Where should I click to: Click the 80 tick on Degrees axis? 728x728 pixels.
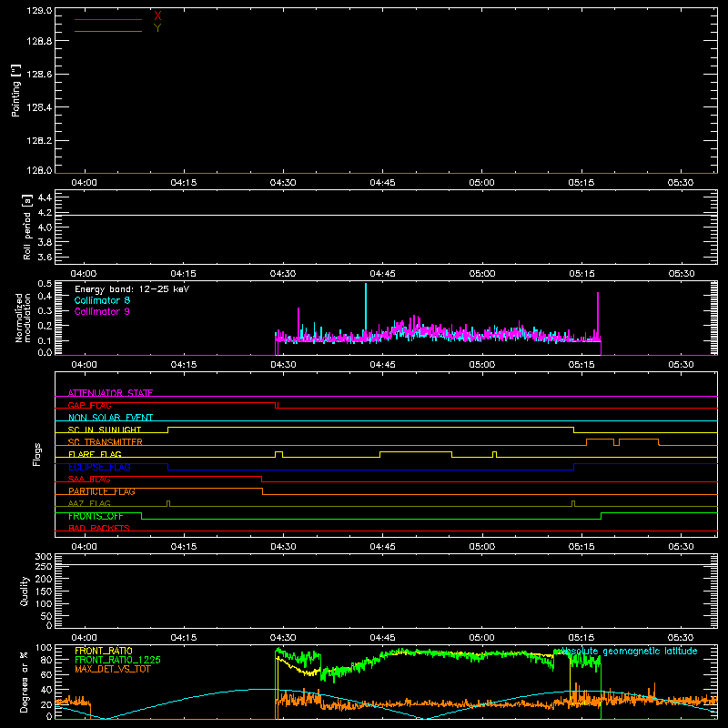click(47, 660)
